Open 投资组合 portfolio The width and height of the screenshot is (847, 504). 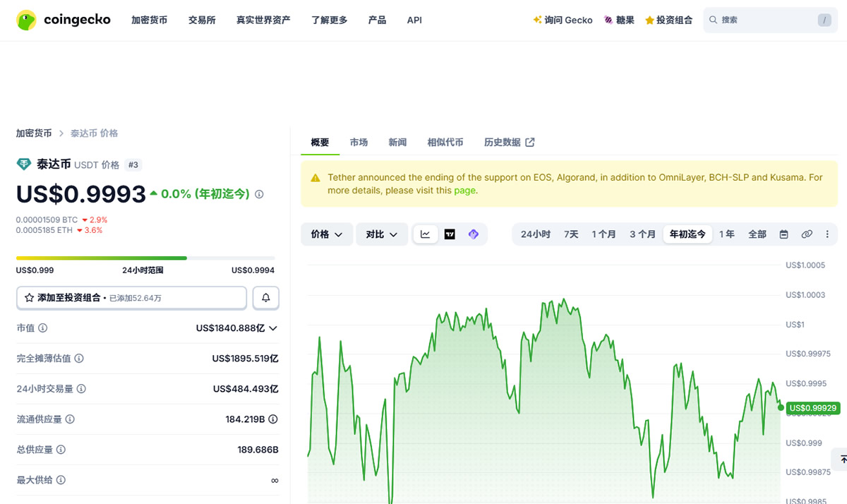(x=668, y=20)
